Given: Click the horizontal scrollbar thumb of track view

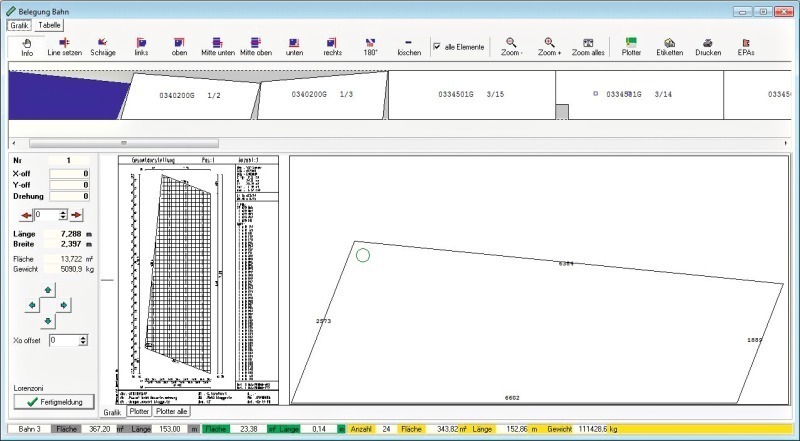Looking at the screenshot, I should point(123,143).
